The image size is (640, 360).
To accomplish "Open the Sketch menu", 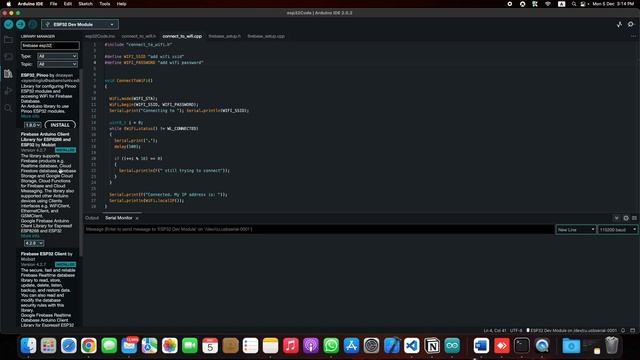I will pyautogui.click(x=85, y=4).
